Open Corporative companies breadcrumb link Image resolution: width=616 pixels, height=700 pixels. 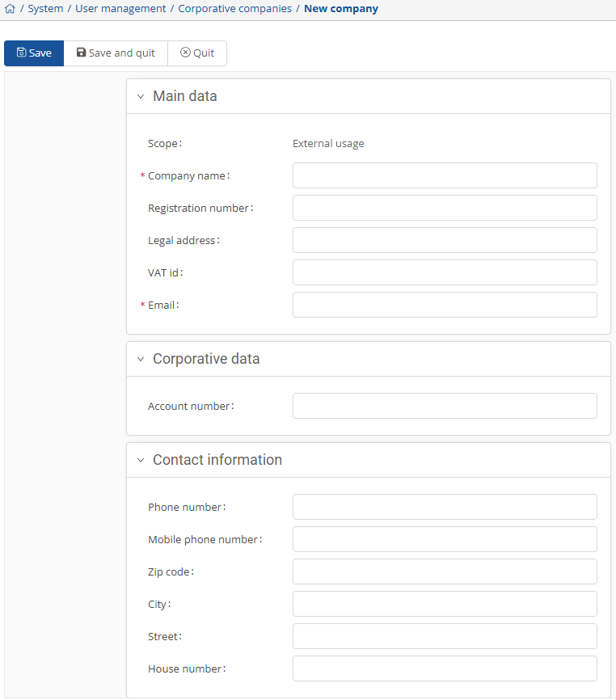234,9
